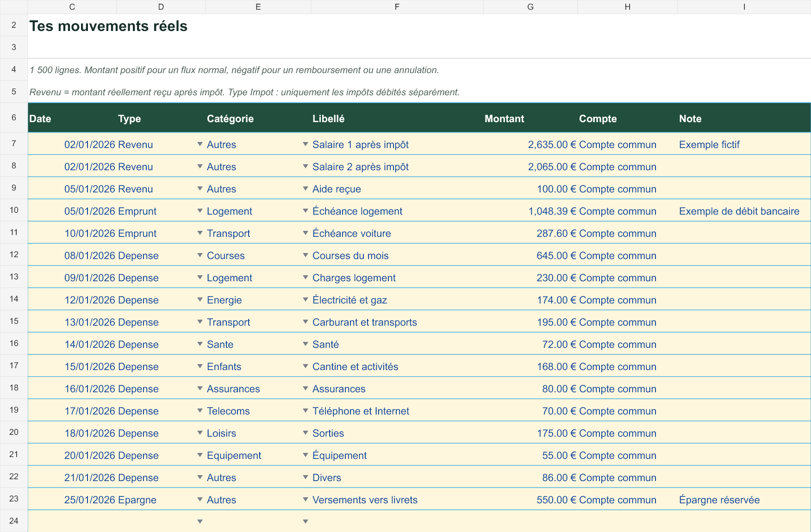
Task: Expand Type dropdown in Versements vers livrets row
Action: click(x=200, y=500)
